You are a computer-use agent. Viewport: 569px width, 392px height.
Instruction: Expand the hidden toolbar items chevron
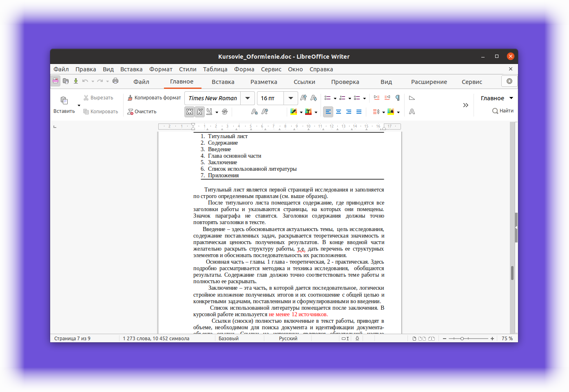pyautogui.click(x=465, y=105)
